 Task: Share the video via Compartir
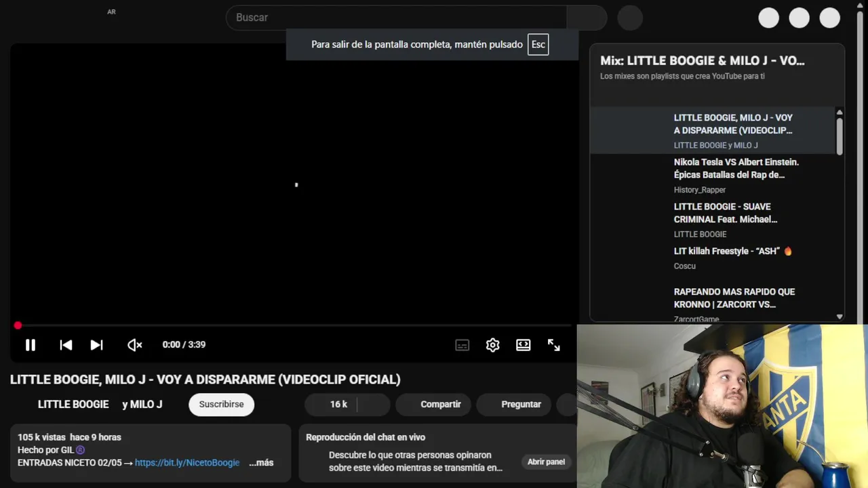434,405
